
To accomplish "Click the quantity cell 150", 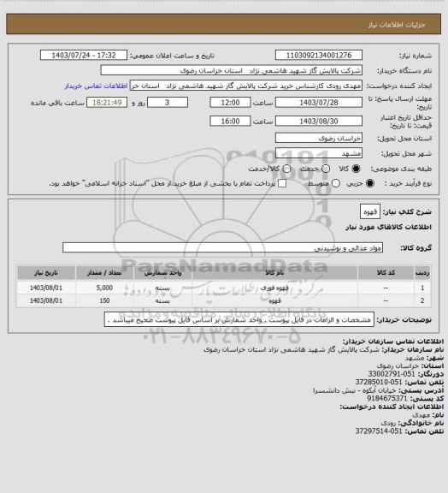I will [104, 301].
